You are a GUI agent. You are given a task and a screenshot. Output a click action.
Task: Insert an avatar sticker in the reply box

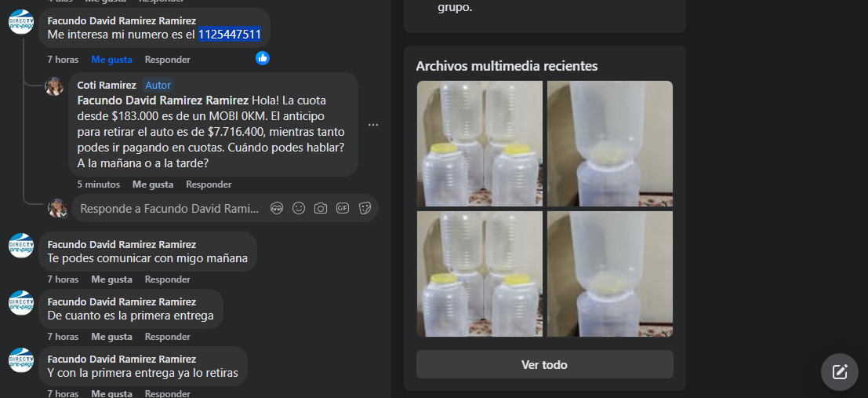(277, 209)
